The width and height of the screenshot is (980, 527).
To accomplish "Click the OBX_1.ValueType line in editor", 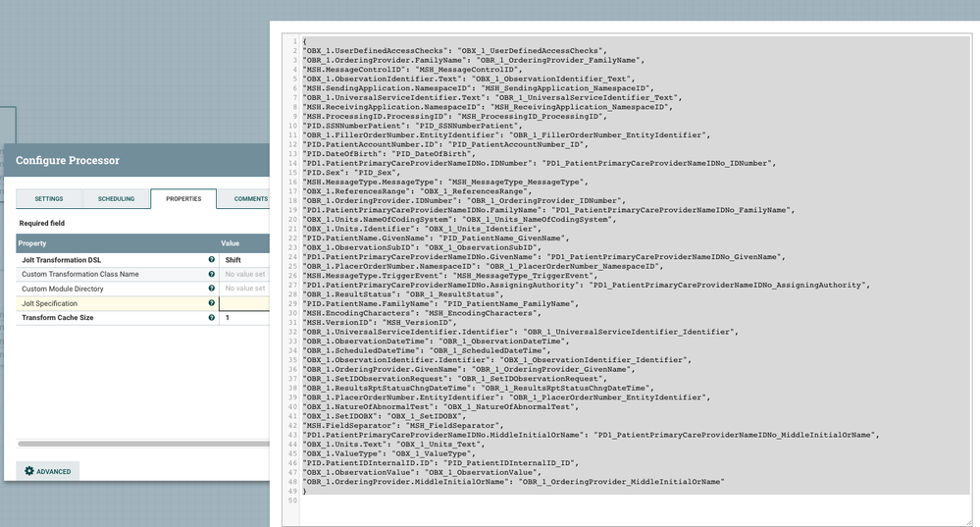I will (x=388, y=453).
